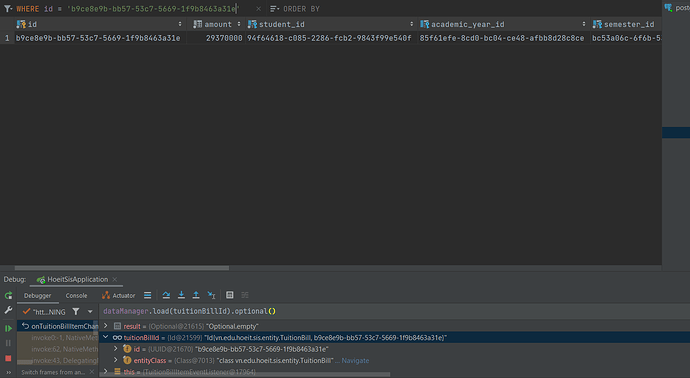This screenshot has width=690, height=378.
Task: Click the Pause Program icon
Action: (8, 343)
